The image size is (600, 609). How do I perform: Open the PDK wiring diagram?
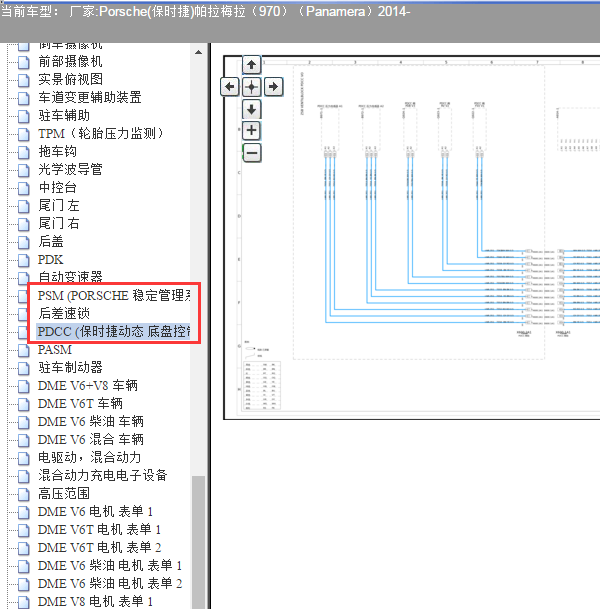coord(50,259)
